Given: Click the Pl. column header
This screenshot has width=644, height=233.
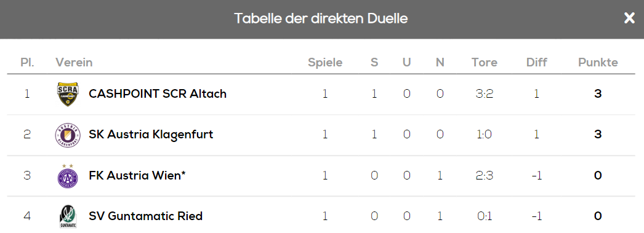Looking at the screenshot, I should coord(27,62).
